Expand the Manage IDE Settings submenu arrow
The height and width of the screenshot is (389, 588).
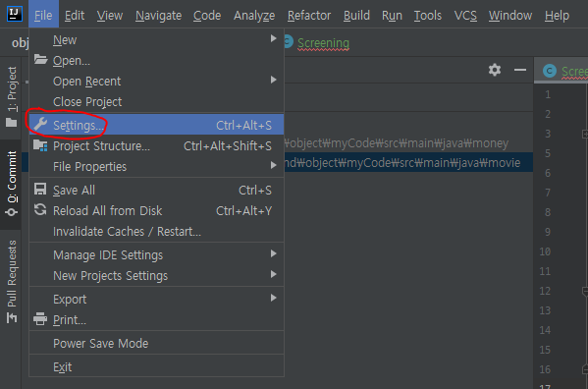(273, 254)
